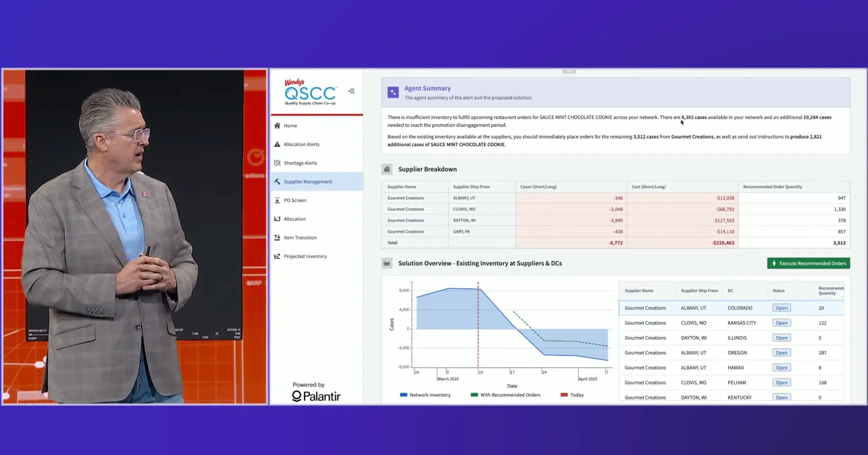Click the PO Screen download icon
The height and width of the screenshot is (455, 868).
coord(277,200)
